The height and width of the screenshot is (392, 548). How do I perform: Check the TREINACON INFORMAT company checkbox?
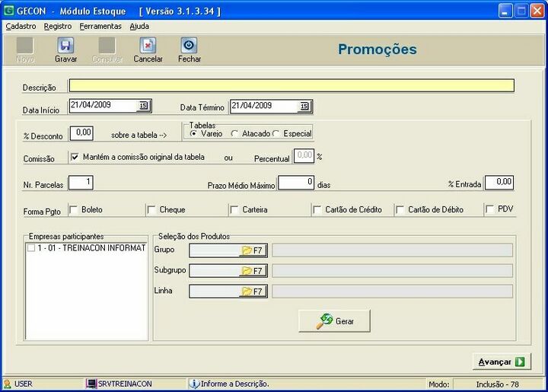pyautogui.click(x=31, y=248)
